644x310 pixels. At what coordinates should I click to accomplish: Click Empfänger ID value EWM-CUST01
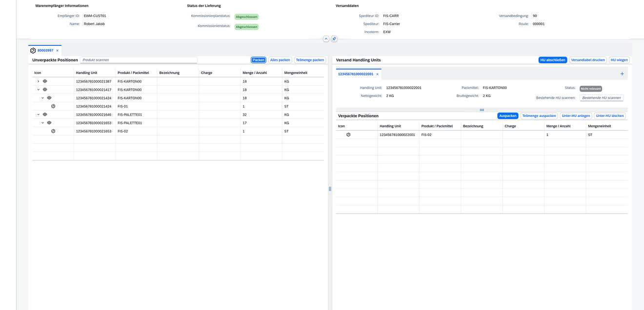[x=95, y=16]
